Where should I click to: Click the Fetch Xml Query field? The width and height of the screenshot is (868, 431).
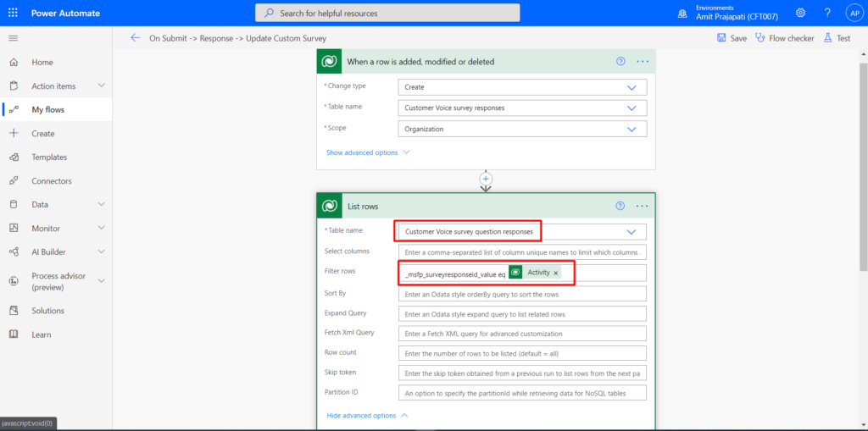tap(522, 334)
